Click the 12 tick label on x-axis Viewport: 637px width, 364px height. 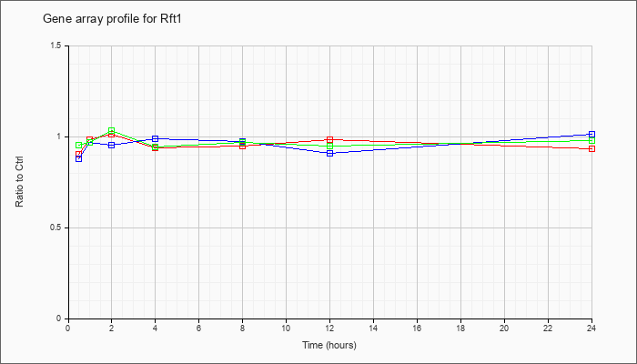click(329, 328)
